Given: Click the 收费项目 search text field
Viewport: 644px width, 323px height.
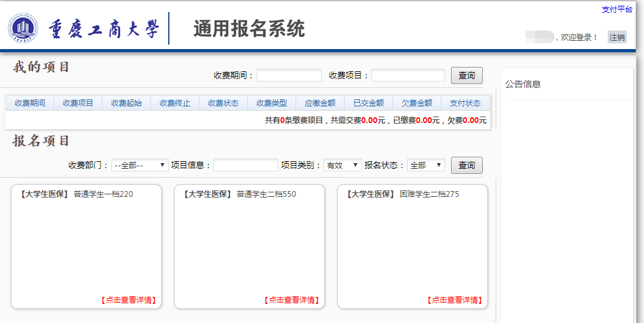Looking at the screenshot, I should point(408,76).
